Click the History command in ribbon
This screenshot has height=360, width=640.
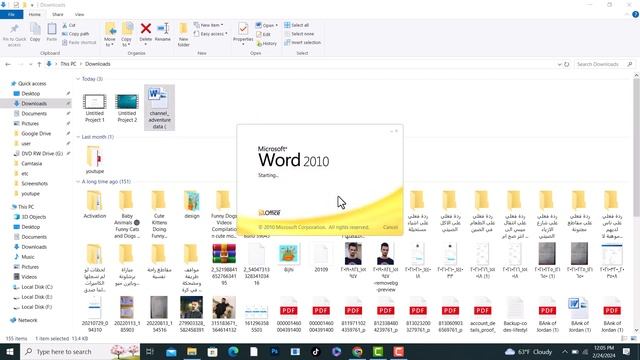(267, 43)
